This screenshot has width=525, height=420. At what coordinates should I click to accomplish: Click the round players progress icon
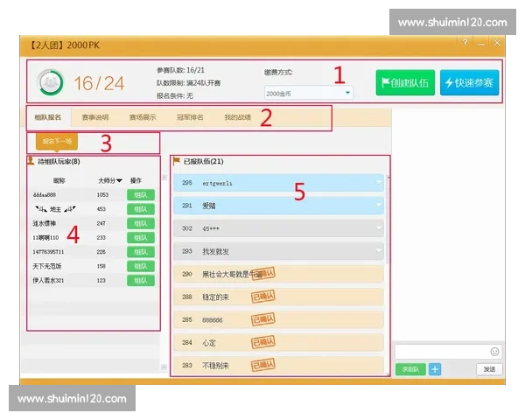coord(50,83)
